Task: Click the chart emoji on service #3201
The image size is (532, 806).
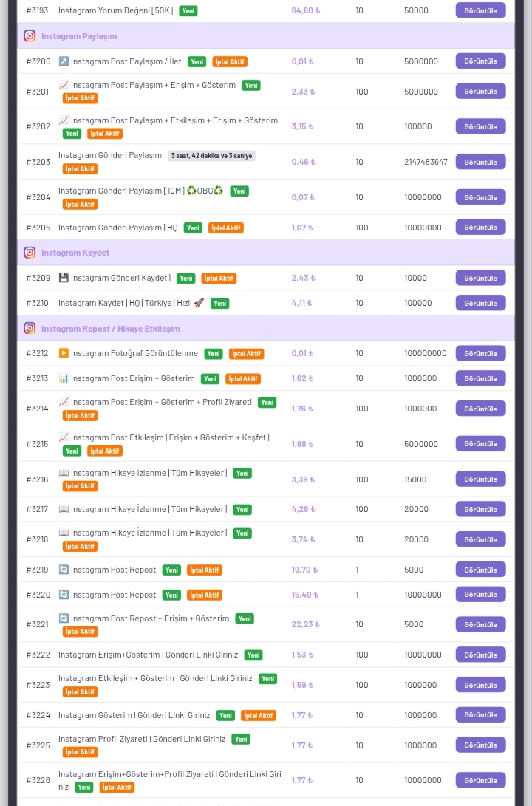Action: click(64, 85)
